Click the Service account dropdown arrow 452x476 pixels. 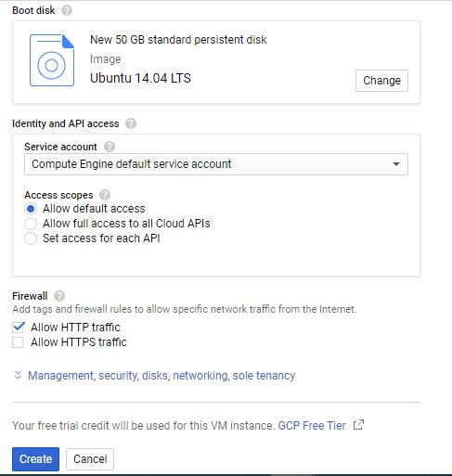coord(396,164)
